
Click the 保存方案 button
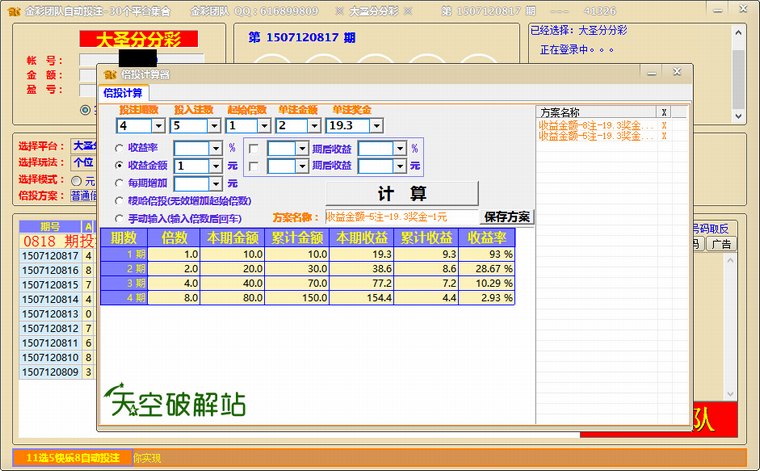pyautogui.click(x=507, y=217)
